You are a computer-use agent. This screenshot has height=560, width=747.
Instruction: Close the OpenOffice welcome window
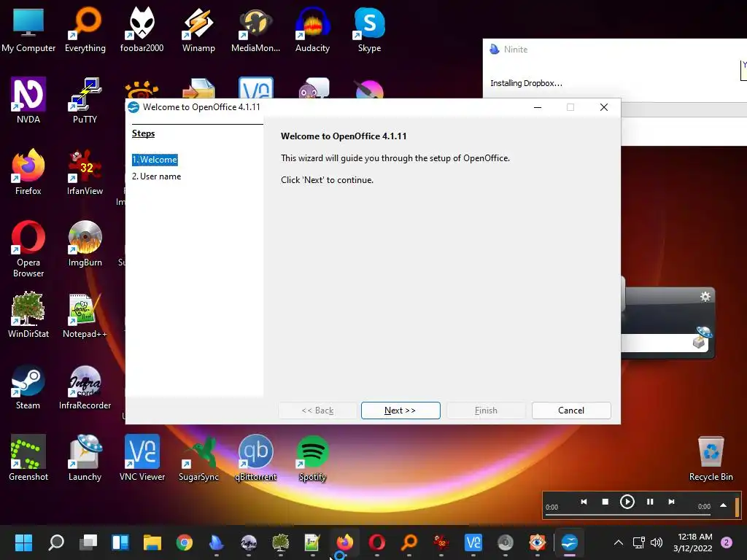603,107
